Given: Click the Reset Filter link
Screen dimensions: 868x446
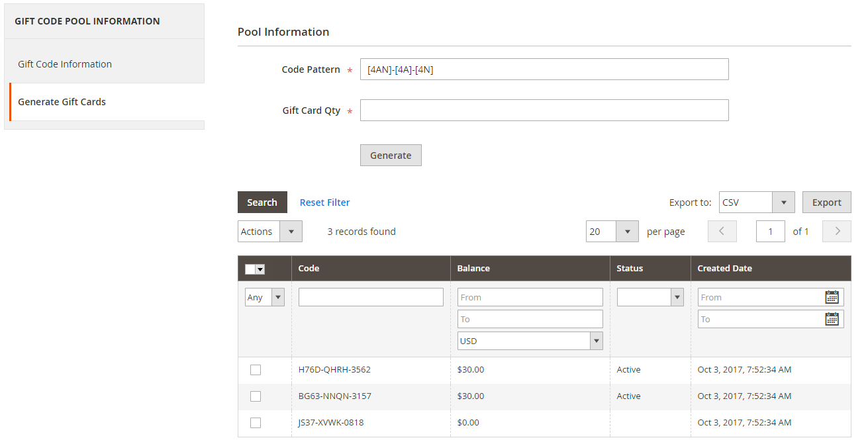Looking at the screenshot, I should 324,202.
